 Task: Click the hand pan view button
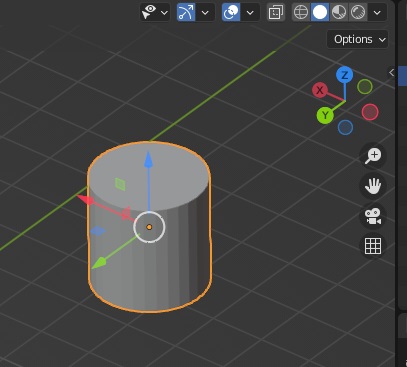pos(373,186)
